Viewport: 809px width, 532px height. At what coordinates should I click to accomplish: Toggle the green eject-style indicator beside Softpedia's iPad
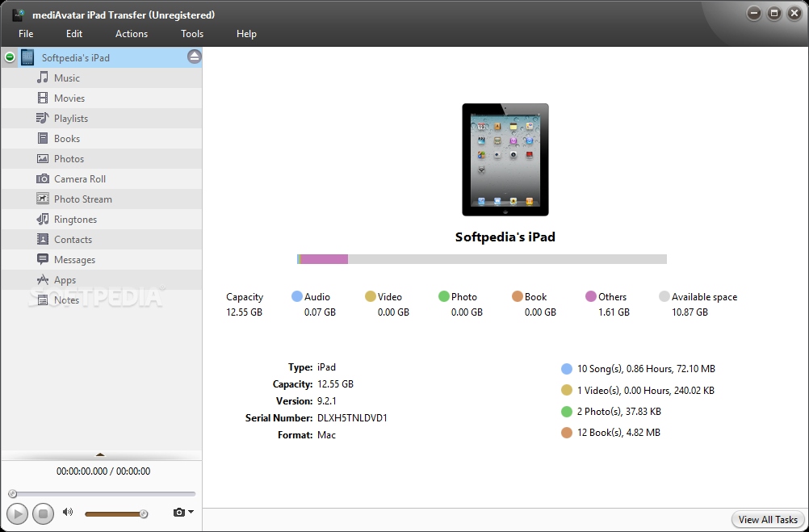9,57
